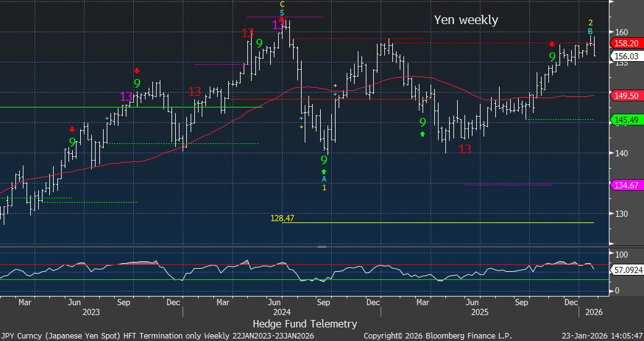This screenshot has width=644, height=341.
Task: Select the white 156.03 last price label
Action: pyautogui.click(x=626, y=56)
